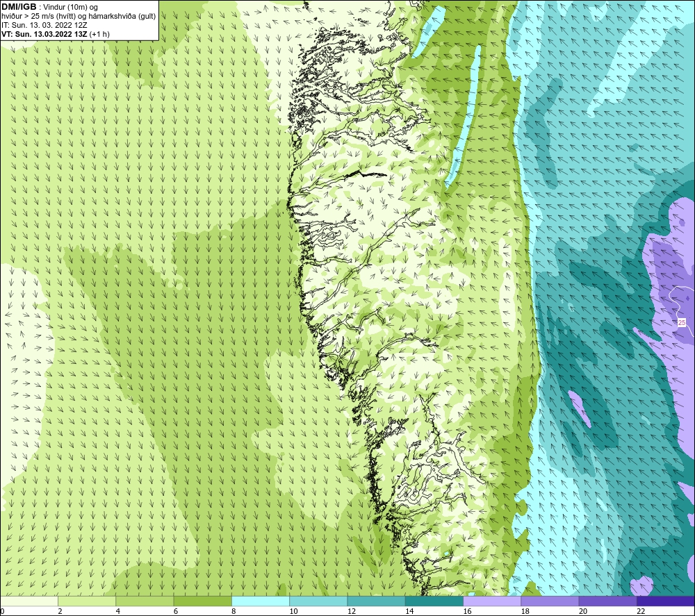
Task: Click the '6' legend scale label
Action: [176, 611]
